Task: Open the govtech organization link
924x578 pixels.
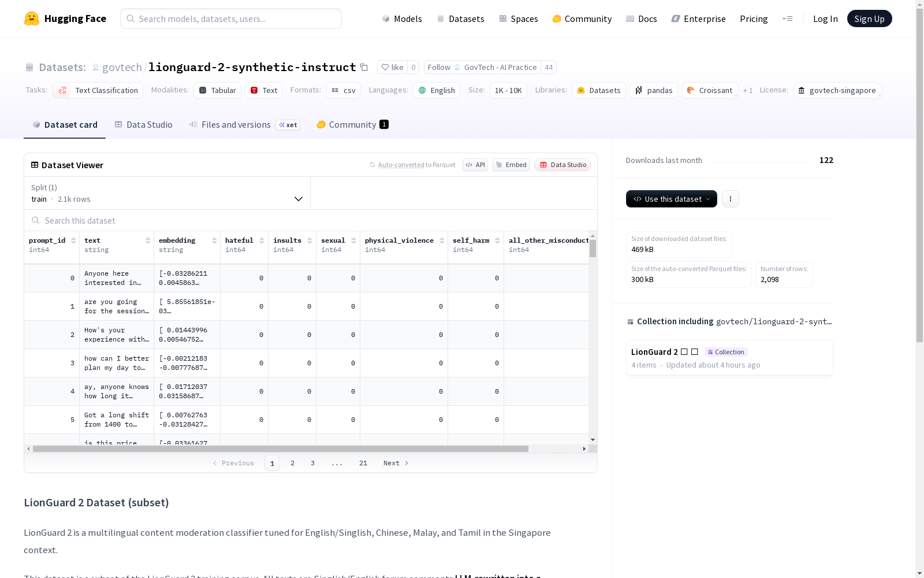Action: (x=122, y=67)
